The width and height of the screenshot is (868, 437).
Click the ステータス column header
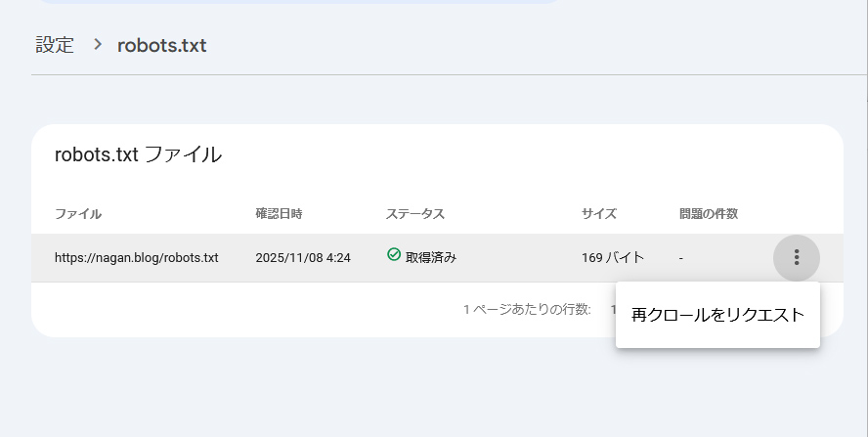pos(415,213)
